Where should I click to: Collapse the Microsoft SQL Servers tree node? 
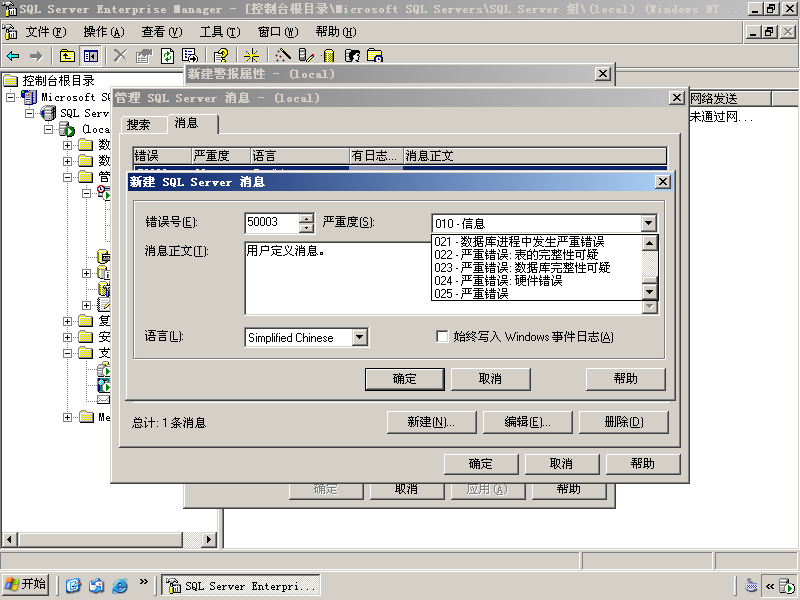point(10,97)
